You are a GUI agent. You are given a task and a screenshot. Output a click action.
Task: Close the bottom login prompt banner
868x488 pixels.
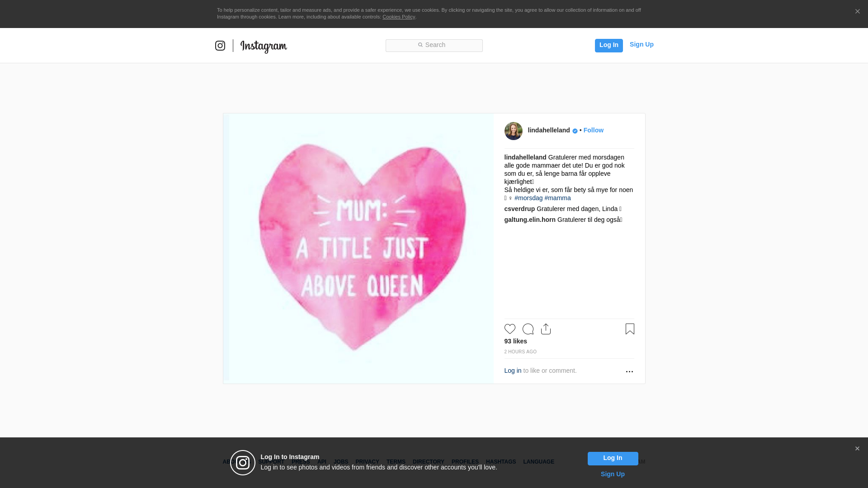(x=857, y=449)
